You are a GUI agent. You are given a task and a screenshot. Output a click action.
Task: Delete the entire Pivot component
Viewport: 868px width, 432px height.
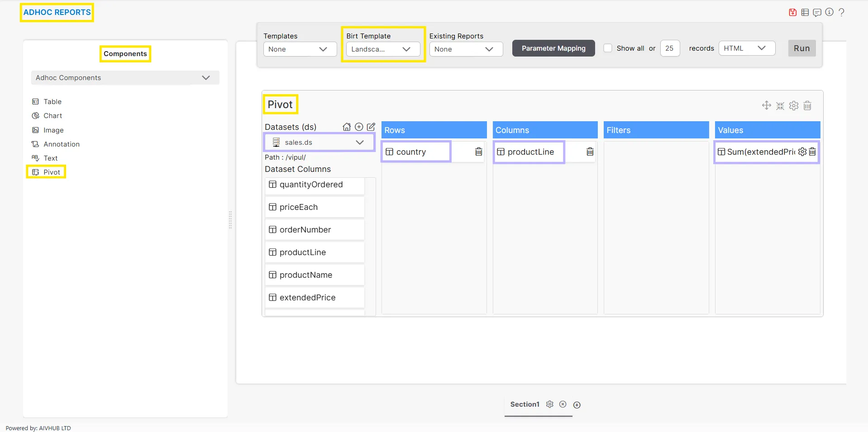(x=807, y=106)
